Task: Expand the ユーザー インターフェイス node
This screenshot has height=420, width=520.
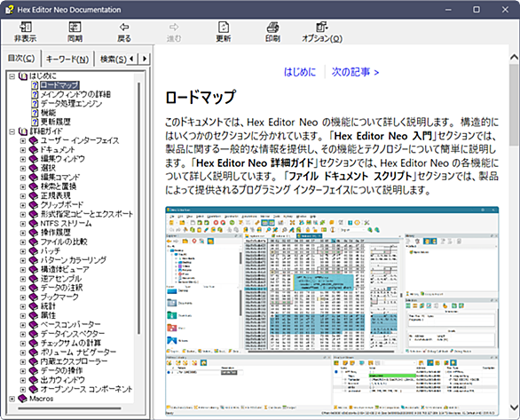Action: click(23, 140)
